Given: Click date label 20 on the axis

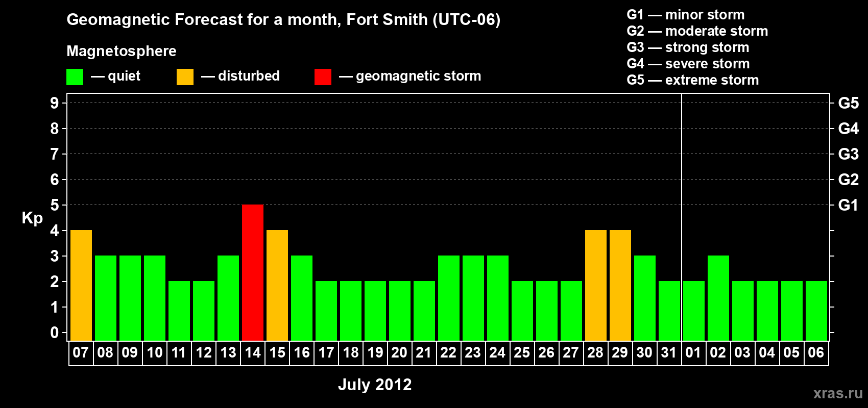Looking at the screenshot, I should tap(399, 352).
